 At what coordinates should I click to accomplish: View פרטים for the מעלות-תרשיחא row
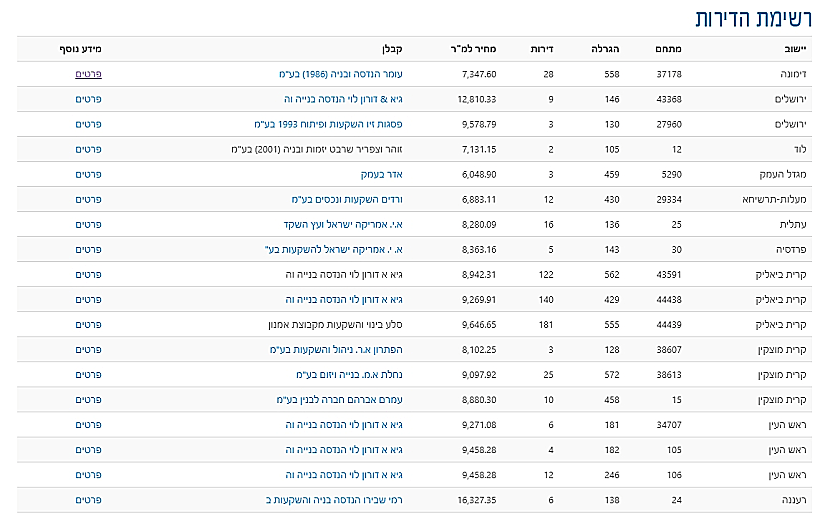[89, 199]
